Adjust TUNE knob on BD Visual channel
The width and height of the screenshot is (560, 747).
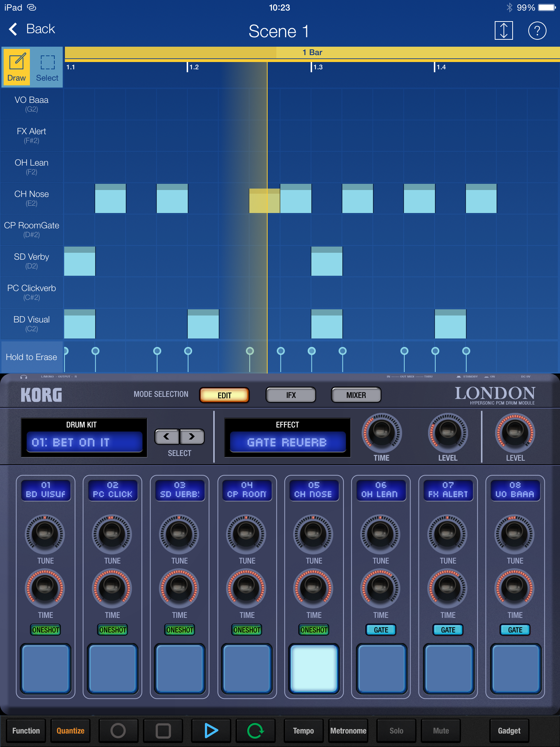pyautogui.click(x=45, y=534)
